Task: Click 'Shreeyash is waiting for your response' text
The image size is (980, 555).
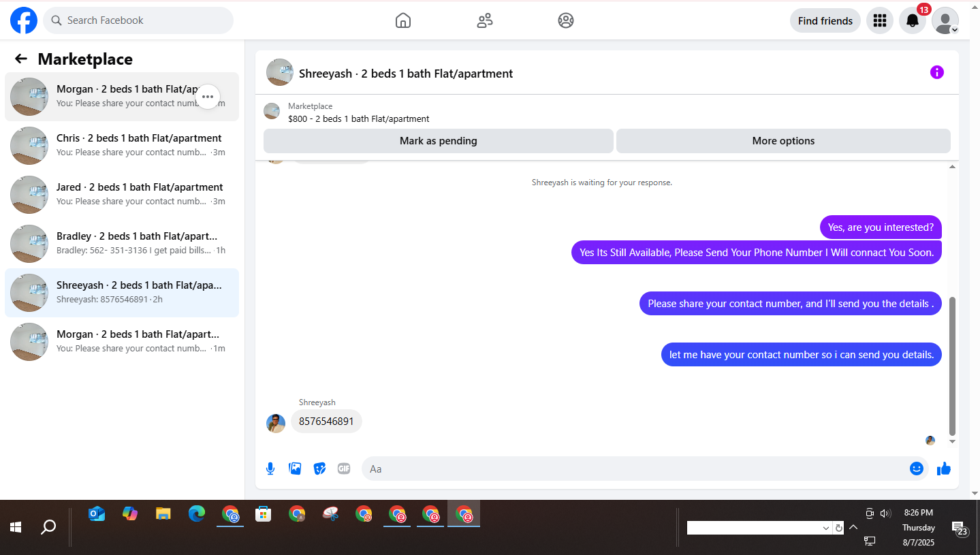Action: (x=601, y=183)
